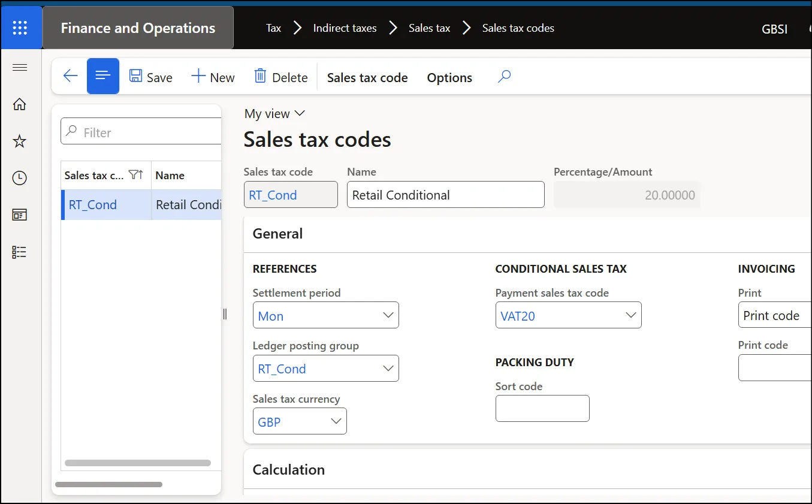Click the back arrow icon

(71, 76)
